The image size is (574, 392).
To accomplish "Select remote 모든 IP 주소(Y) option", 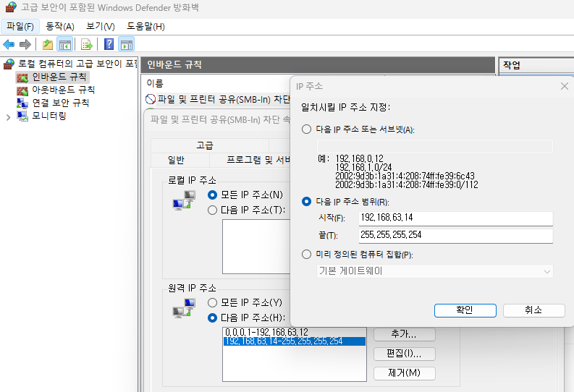I will click(212, 303).
